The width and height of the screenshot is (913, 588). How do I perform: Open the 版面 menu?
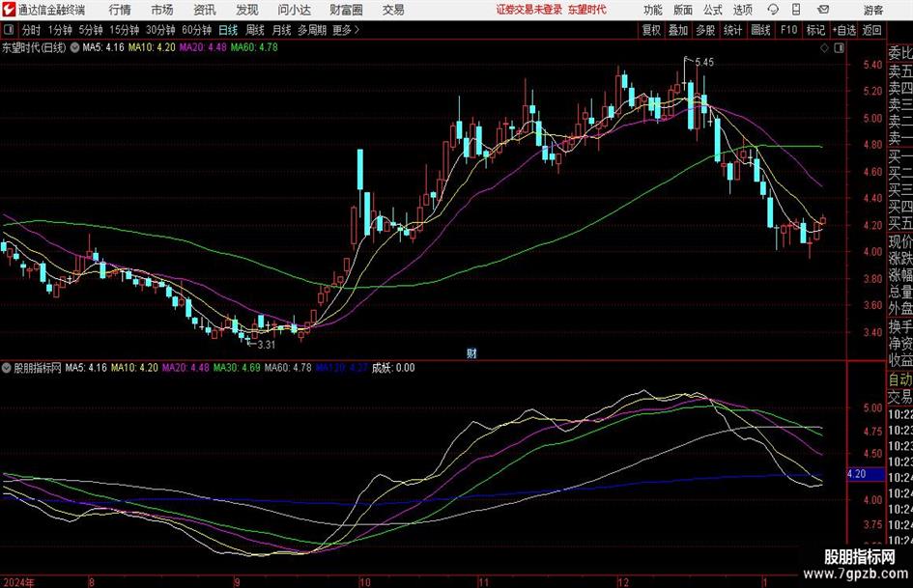pyautogui.click(x=682, y=10)
